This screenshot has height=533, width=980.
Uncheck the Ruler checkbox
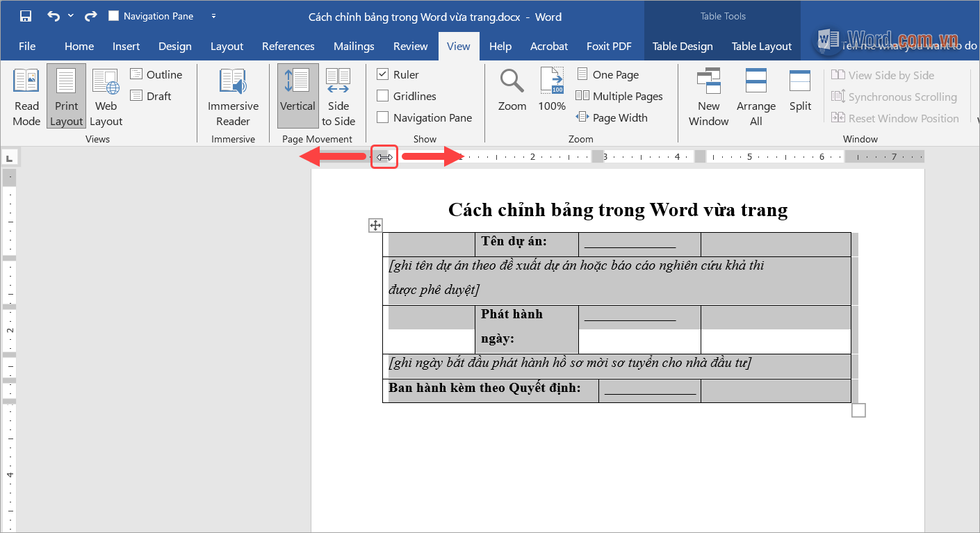point(382,74)
